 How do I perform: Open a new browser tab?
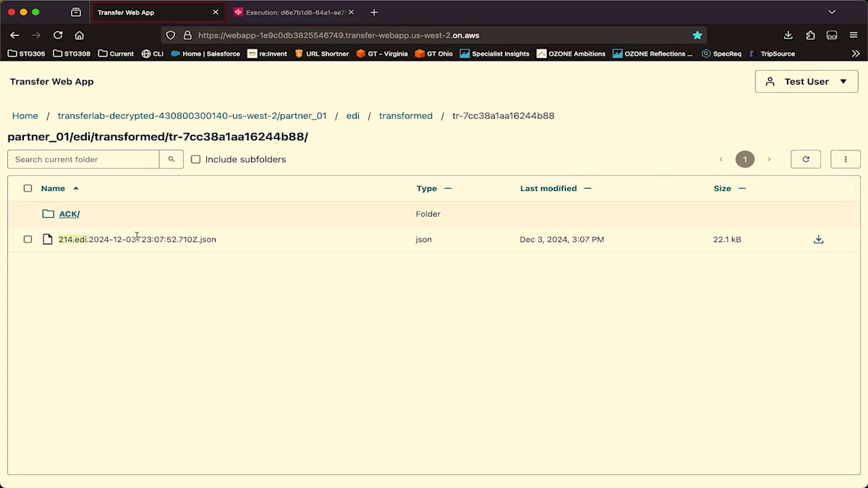pyautogui.click(x=374, y=12)
